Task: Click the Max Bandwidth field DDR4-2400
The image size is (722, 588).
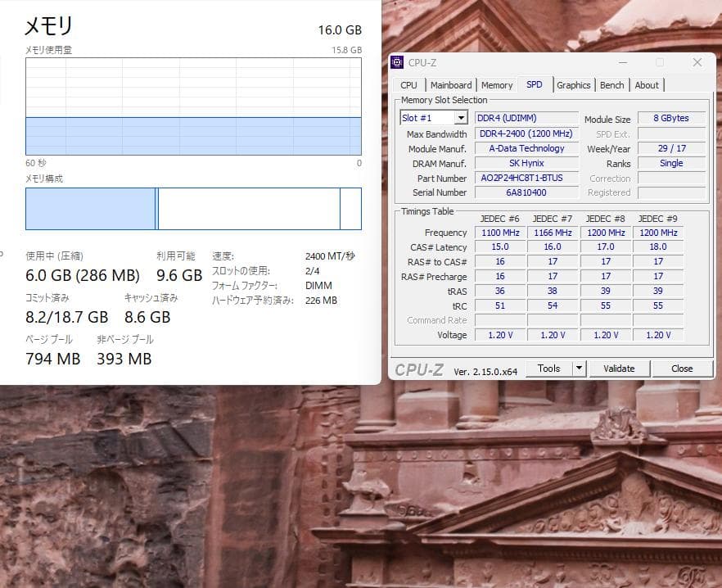Action: [526, 133]
